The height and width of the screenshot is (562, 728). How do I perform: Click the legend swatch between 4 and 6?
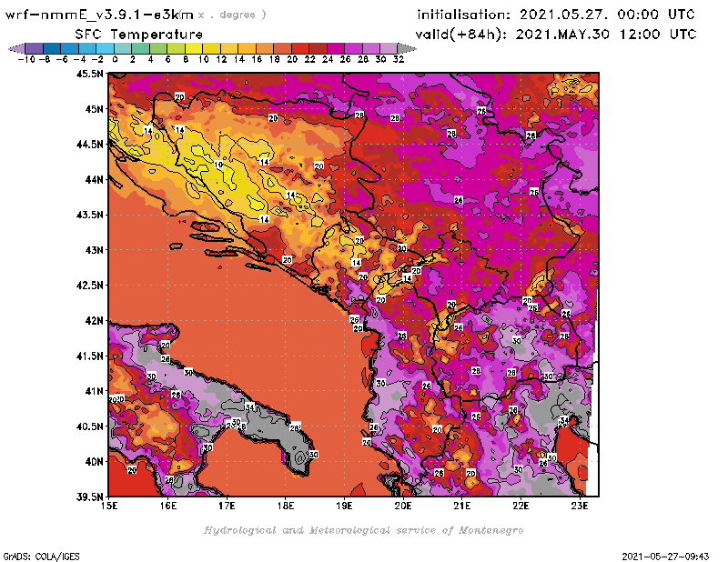pyautogui.click(x=157, y=48)
